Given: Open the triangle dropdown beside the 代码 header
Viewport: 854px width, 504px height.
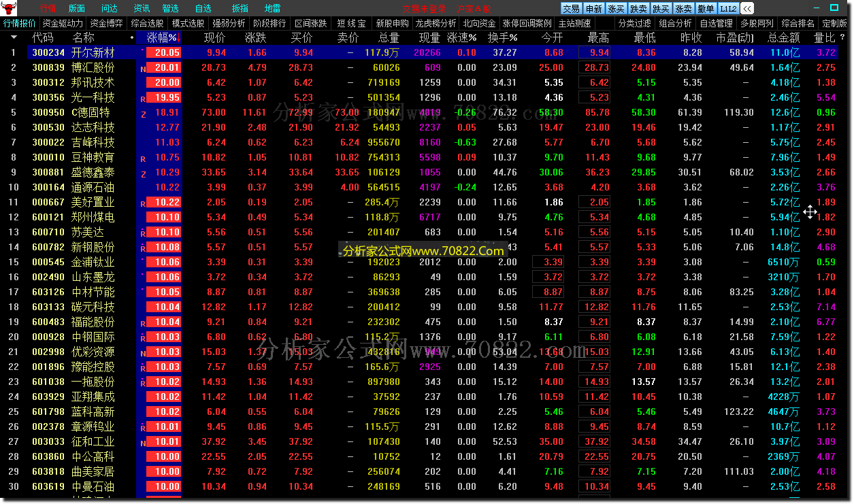Looking at the screenshot, I should tap(14, 38).
